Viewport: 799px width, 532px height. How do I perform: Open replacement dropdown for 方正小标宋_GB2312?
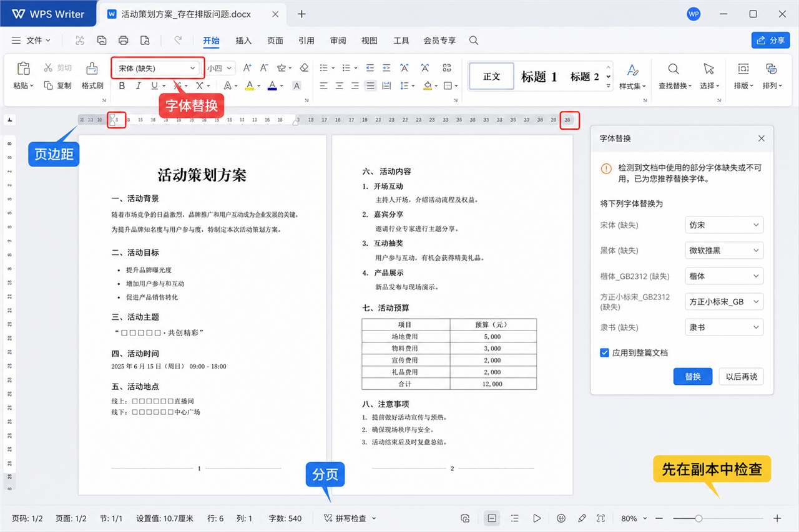click(x=724, y=302)
